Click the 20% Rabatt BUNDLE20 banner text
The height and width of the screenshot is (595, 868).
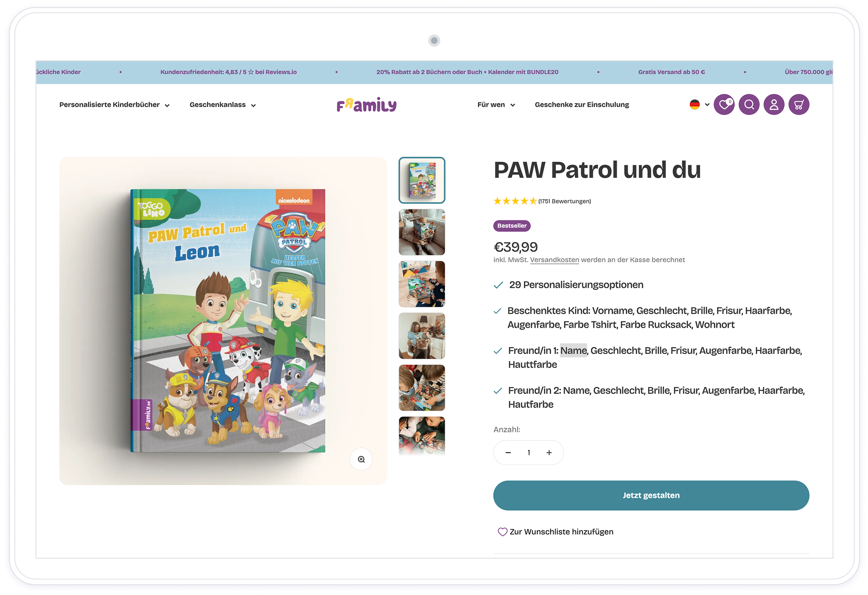pyautogui.click(x=467, y=72)
